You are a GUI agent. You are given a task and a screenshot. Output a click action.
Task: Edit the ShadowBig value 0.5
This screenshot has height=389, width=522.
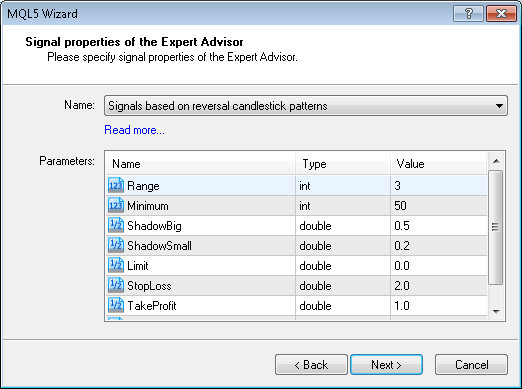pos(438,226)
